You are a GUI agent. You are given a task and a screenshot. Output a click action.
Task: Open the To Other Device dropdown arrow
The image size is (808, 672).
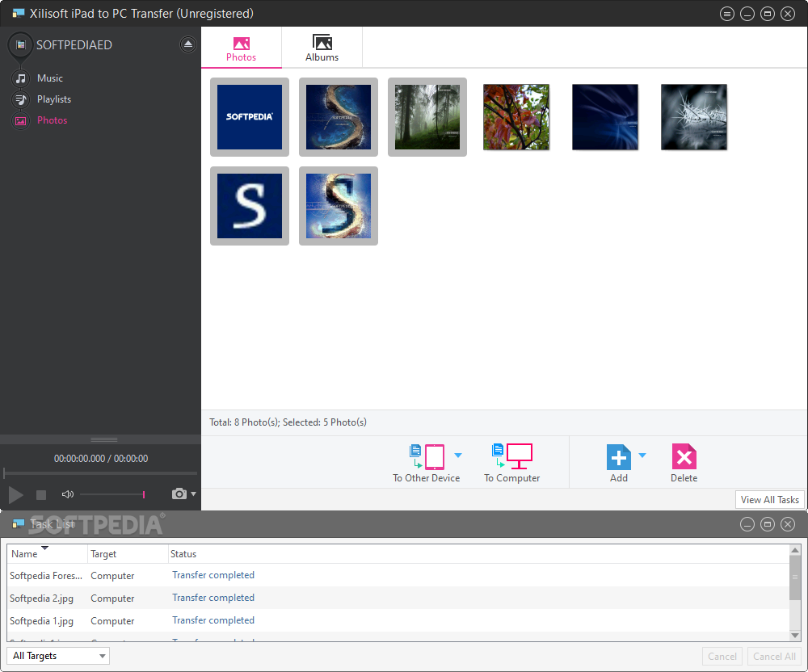click(458, 456)
